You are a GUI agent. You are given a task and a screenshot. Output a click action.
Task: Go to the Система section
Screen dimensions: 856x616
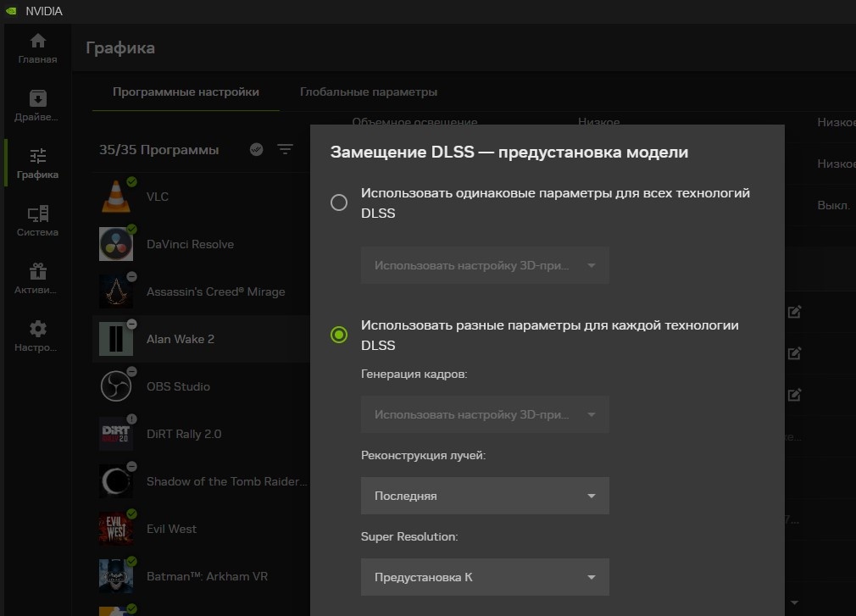click(37, 221)
